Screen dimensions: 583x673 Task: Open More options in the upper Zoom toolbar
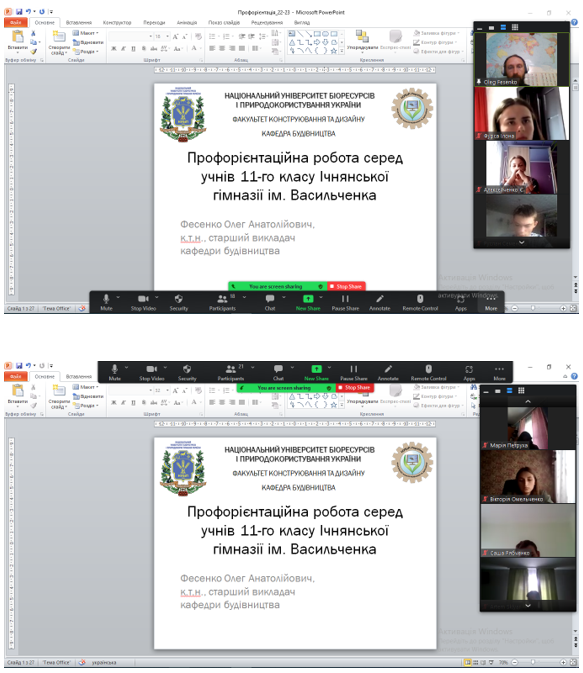(491, 302)
